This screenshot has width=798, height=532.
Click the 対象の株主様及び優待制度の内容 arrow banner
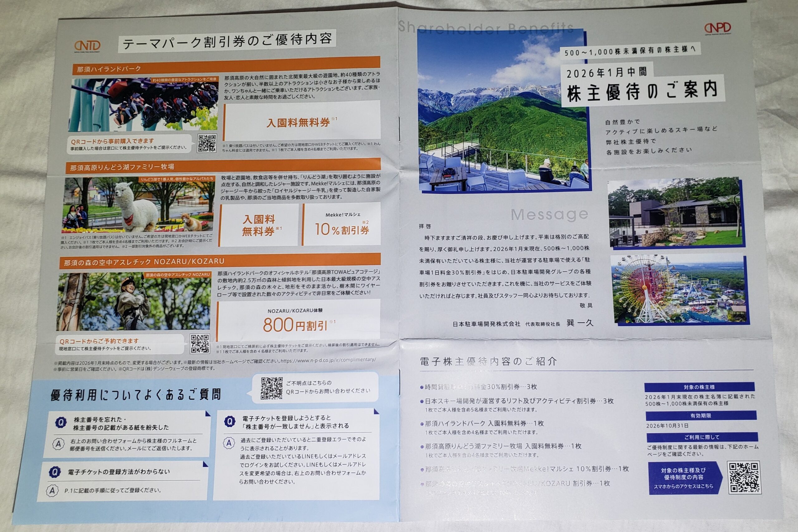pyautogui.click(x=684, y=478)
